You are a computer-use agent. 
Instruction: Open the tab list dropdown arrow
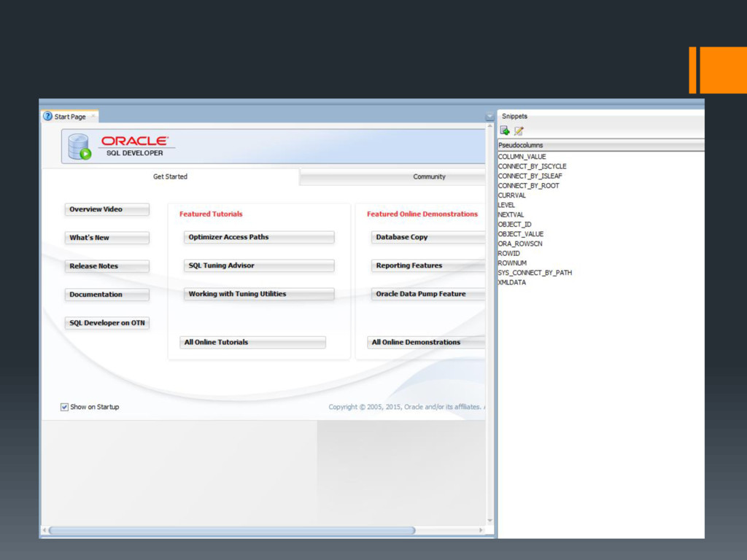(x=489, y=117)
